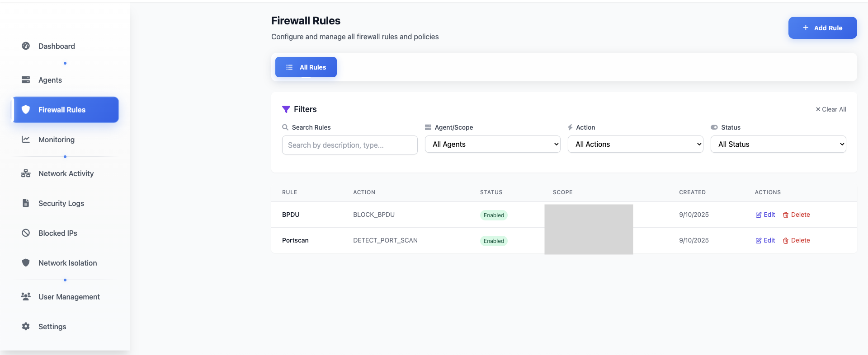Open Network Isolation using its shield icon
The image size is (868, 355).
[x=26, y=263]
